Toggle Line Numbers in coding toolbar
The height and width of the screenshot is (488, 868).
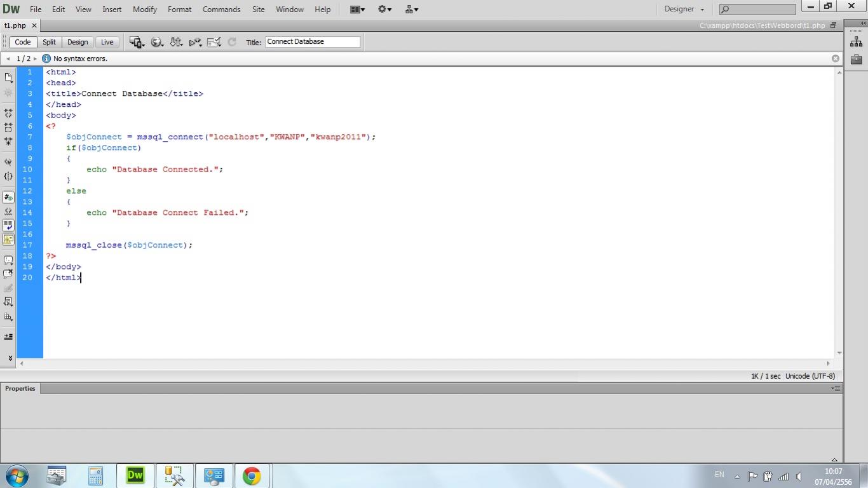pos(8,198)
